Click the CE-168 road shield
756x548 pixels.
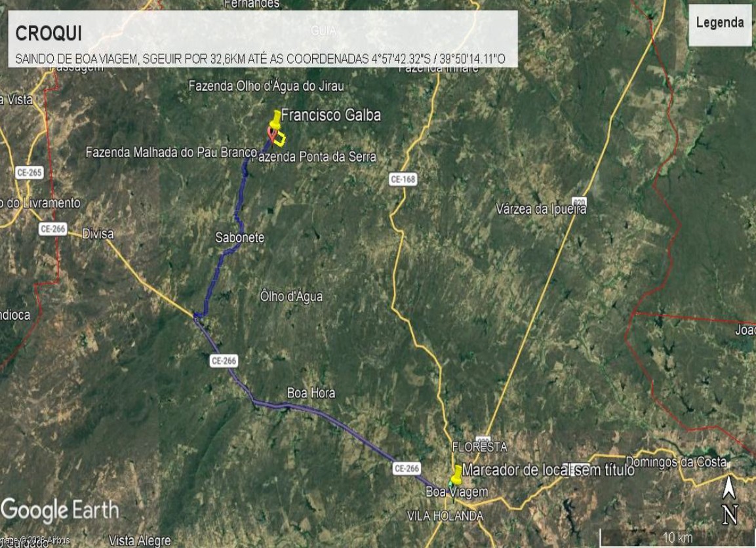(403, 180)
